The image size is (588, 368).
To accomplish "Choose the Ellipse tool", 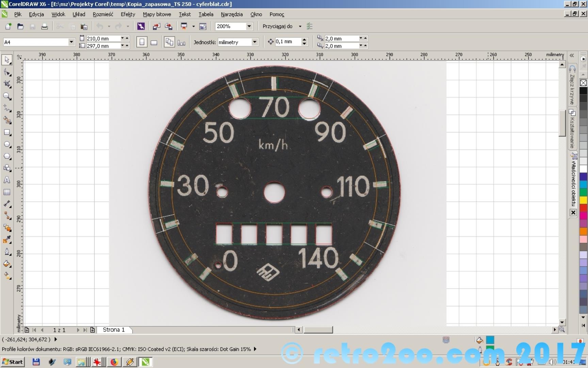I will pyautogui.click(x=7, y=144).
